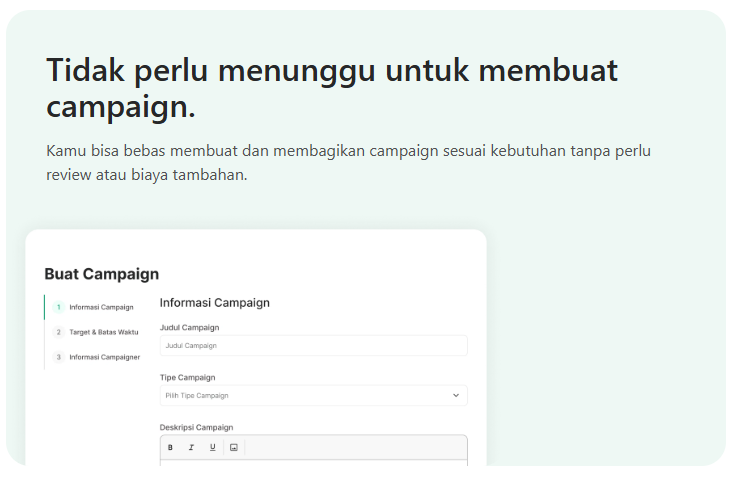Click inside the Deskripsi Campaign text area
The height and width of the screenshot is (485, 734).
click(314, 463)
